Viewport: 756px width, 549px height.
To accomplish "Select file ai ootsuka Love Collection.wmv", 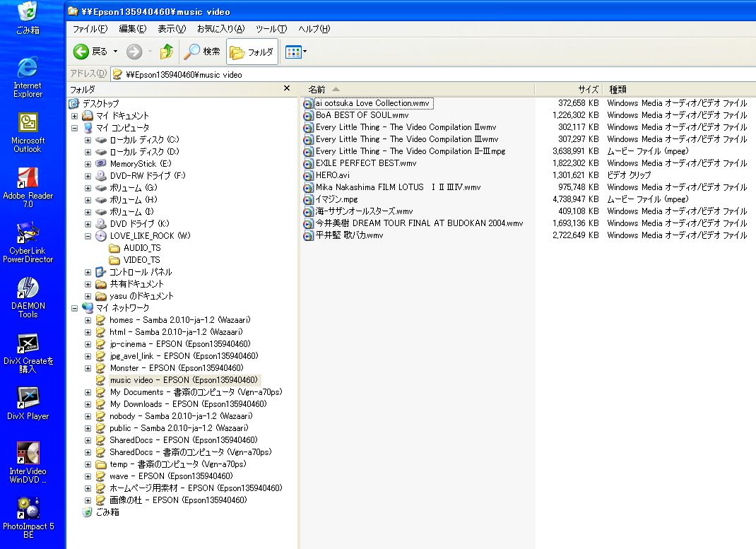I will 372,103.
